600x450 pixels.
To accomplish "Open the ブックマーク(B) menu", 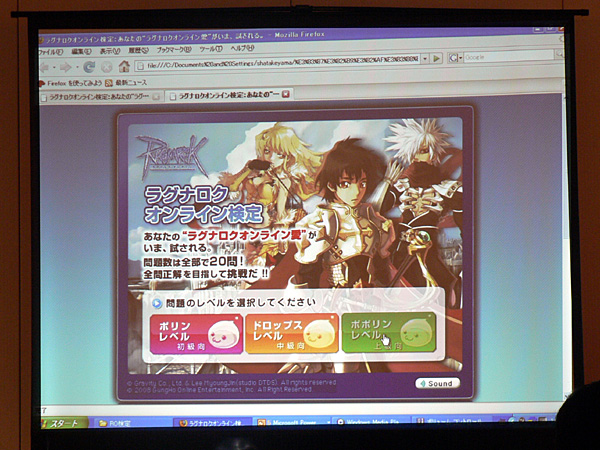I will [x=174, y=50].
